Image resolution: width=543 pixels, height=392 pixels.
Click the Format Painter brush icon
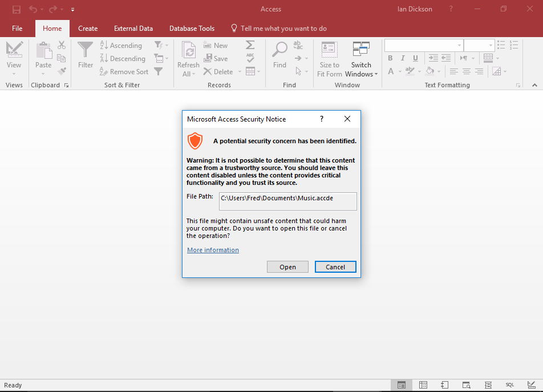coord(62,71)
